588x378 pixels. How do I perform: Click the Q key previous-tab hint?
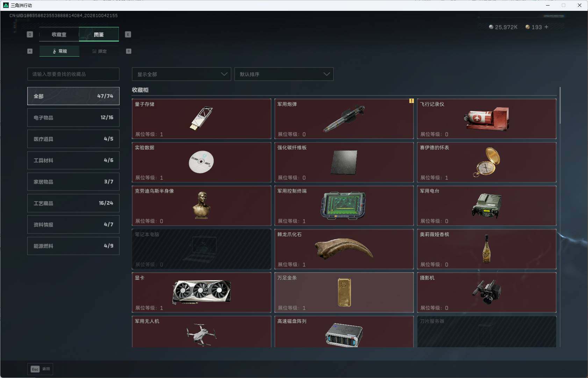click(30, 34)
